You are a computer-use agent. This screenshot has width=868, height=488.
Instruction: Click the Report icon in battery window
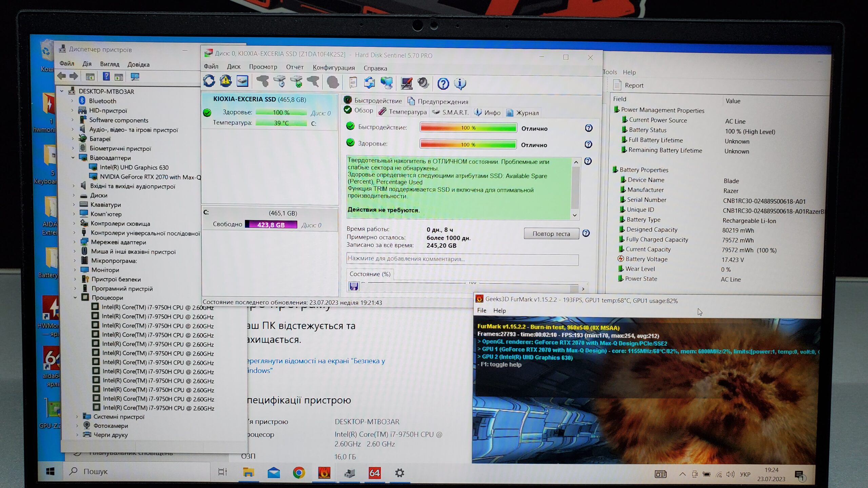pyautogui.click(x=617, y=85)
